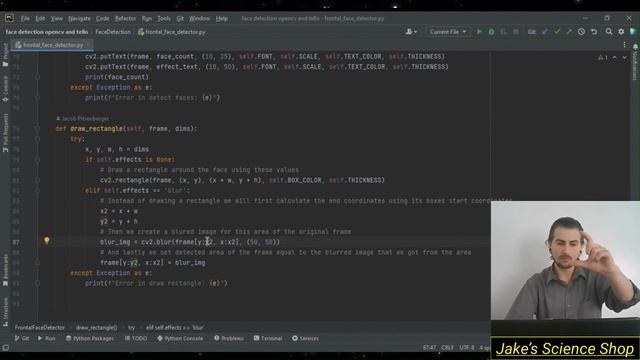The height and width of the screenshot is (360, 640).
Task: Open the View menu
Action: click(x=56, y=18)
